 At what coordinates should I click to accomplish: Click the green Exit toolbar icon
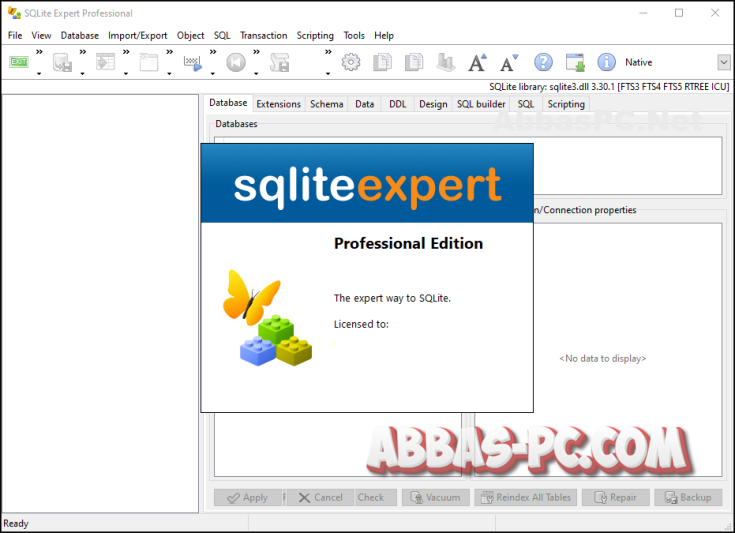[19, 62]
